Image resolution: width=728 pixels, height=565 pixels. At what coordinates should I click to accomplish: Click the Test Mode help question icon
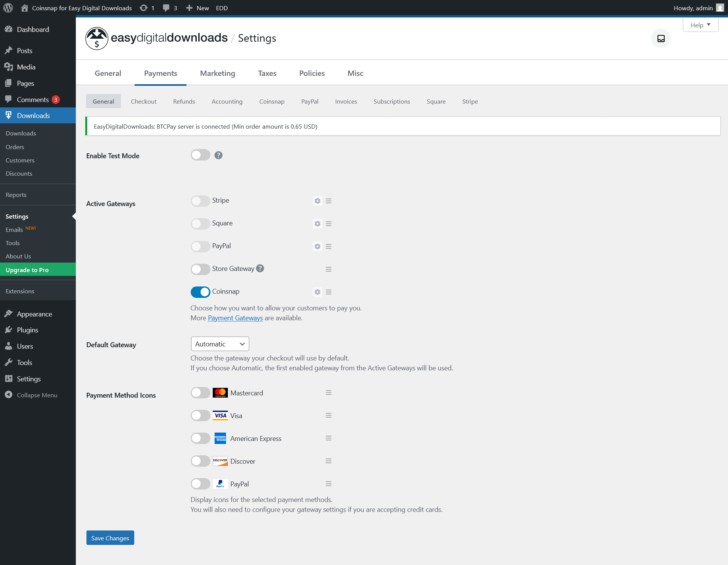click(218, 155)
